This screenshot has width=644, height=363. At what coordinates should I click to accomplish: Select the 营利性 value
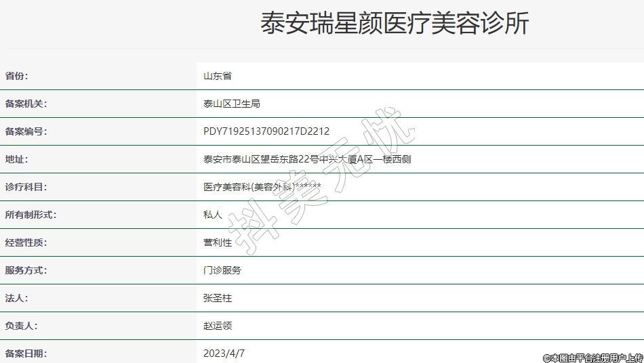coord(218,242)
